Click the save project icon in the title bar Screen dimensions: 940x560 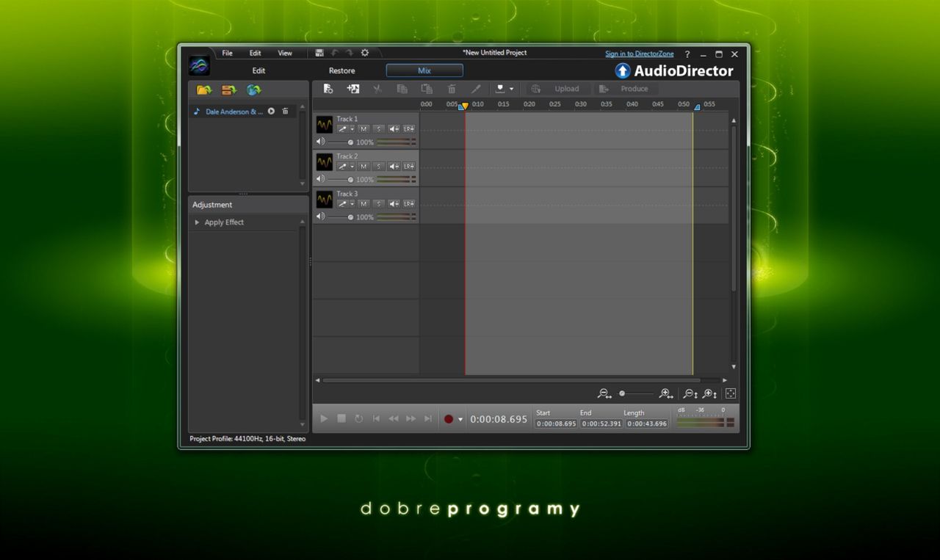click(319, 53)
